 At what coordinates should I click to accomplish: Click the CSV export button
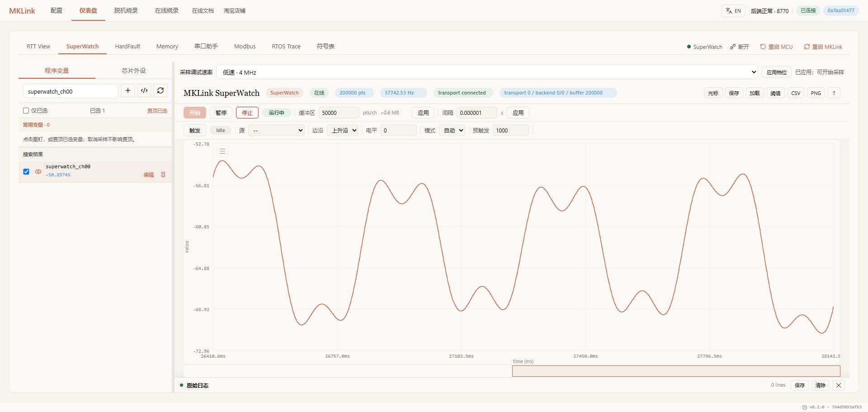[796, 93]
